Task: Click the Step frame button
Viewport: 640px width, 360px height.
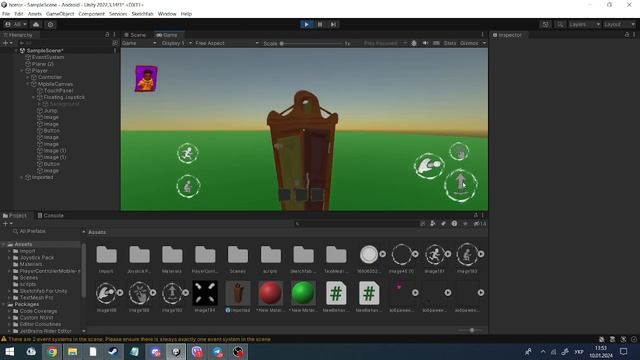Action: 333,24
